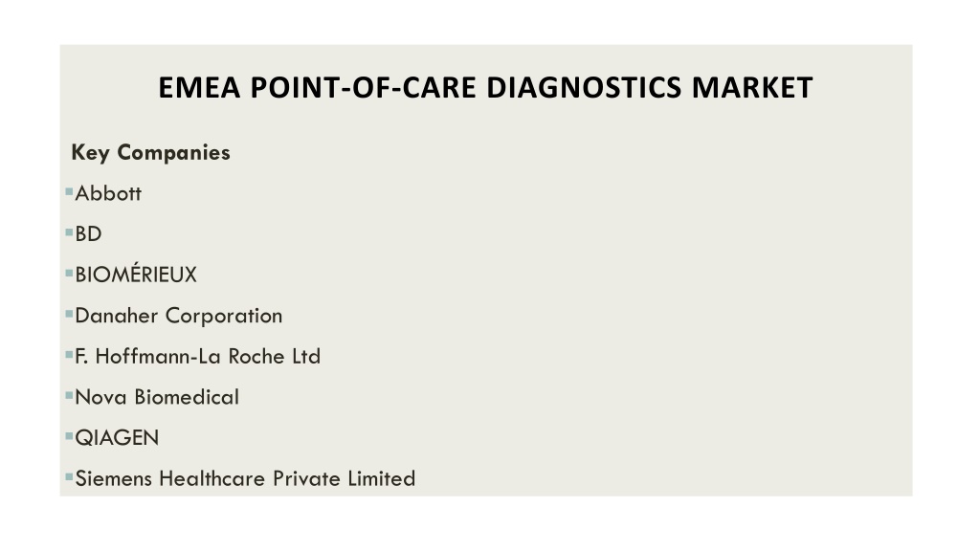Click the bullet beside Siemens Healthcare
Image resolution: width=980 pixels, height=551 pixels.
coord(69,477)
